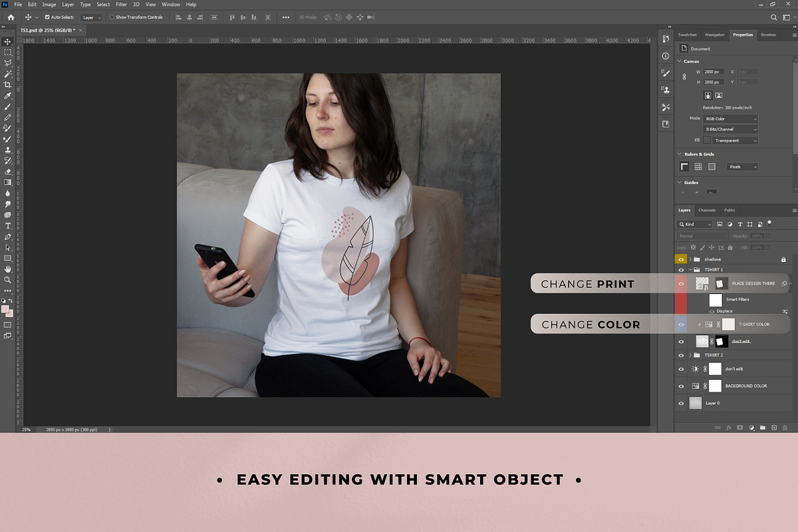Select the Eraser tool
The width and height of the screenshot is (798, 532).
(8, 171)
